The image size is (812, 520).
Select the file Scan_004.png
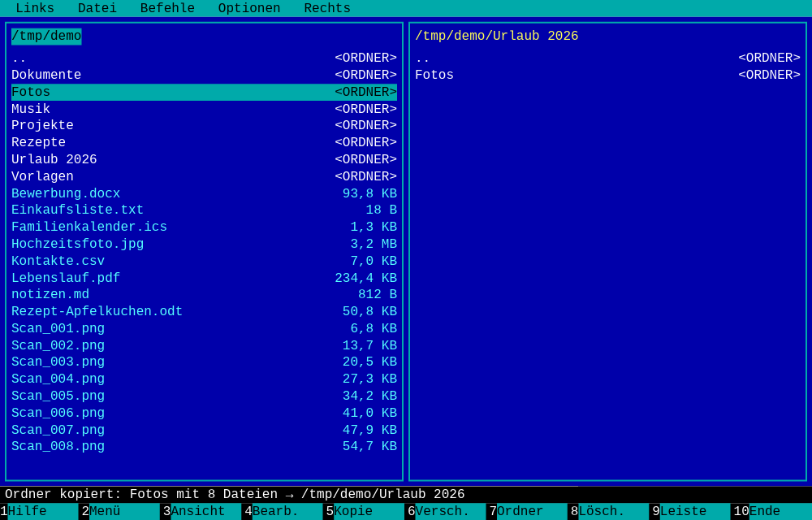tap(204, 379)
